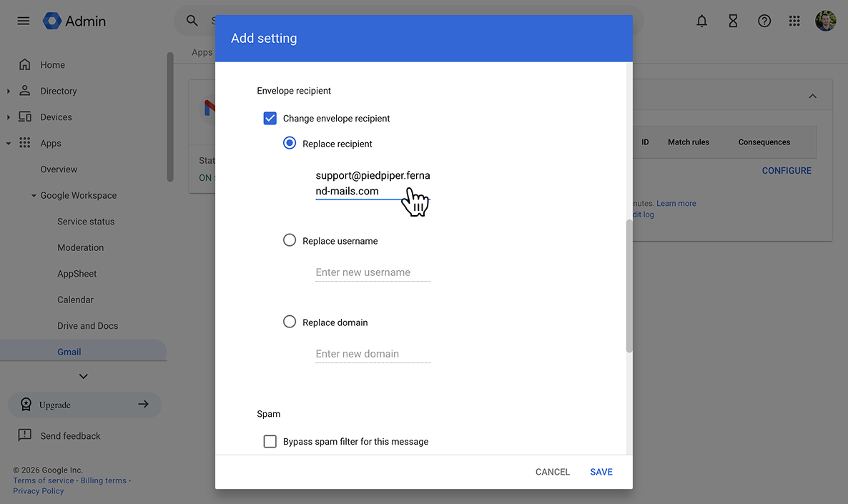Image resolution: width=848 pixels, height=504 pixels.
Task: Uncheck Change envelope recipient
Action: tap(270, 118)
